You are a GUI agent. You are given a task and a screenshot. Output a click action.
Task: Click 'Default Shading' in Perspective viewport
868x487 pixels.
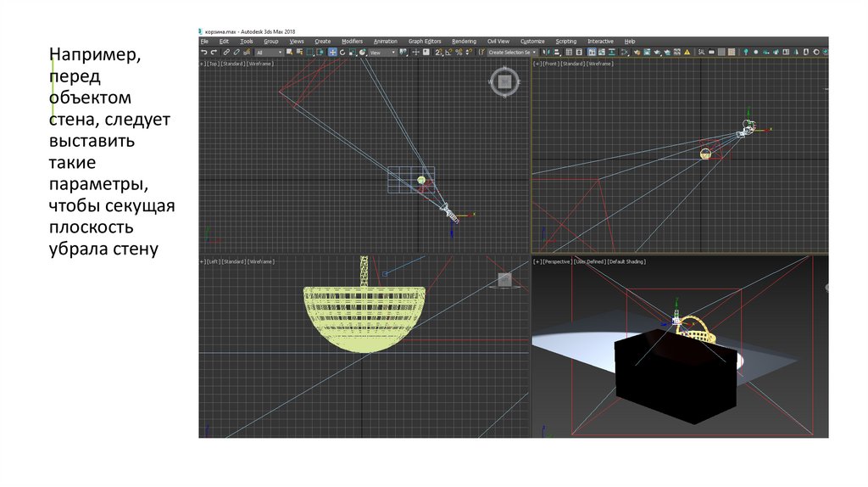pos(626,261)
